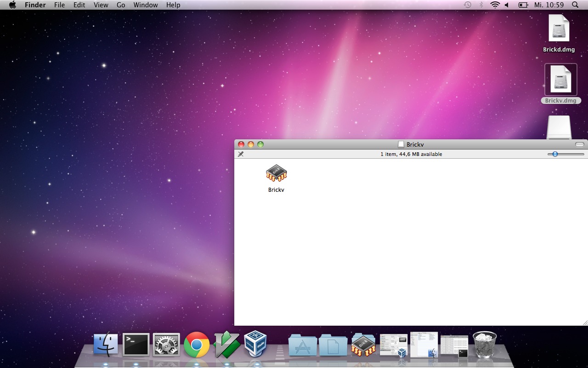Restore minimized VirtualBox window from Dock
The height and width of the screenshot is (368, 588).
(394, 345)
